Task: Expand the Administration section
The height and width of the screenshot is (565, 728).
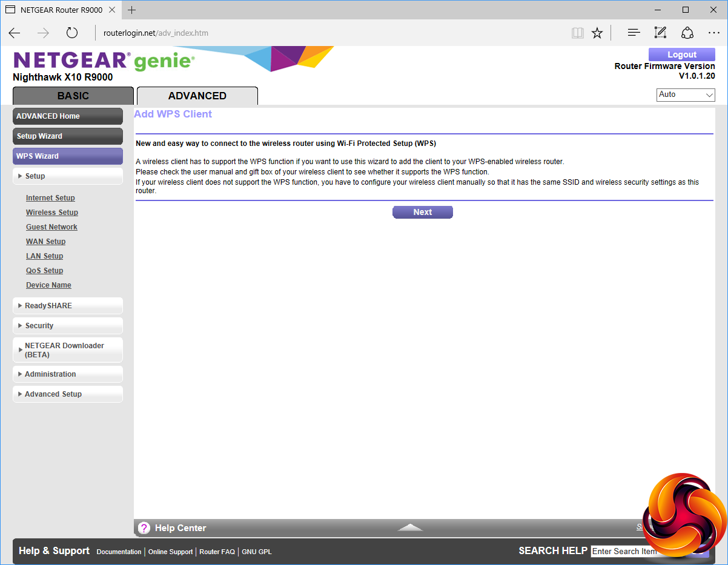Action: tap(68, 374)
